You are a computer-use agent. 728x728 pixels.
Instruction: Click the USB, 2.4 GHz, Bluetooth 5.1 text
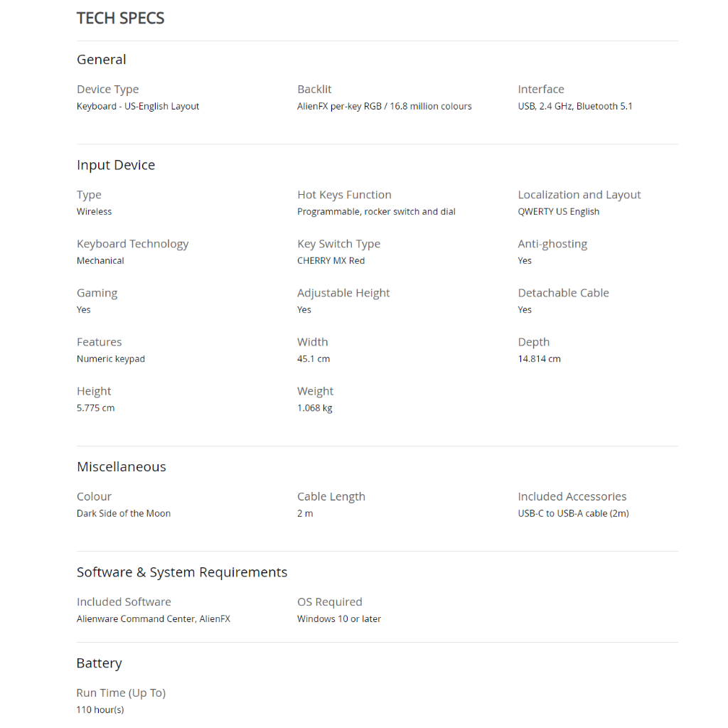[574, 107]
